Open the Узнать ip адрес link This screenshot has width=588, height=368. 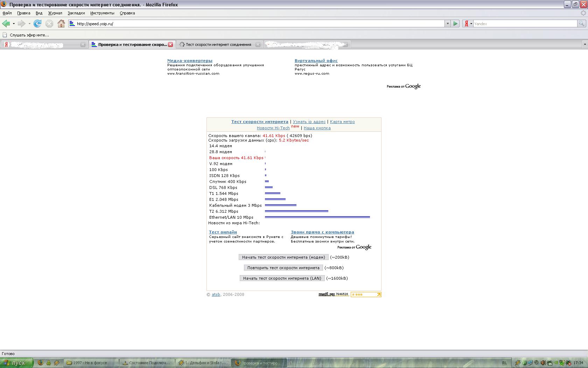point(309,122)
